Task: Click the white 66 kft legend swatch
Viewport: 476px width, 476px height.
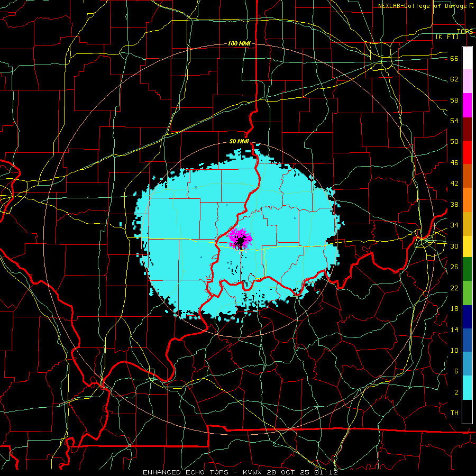Action: coord(467,58)
